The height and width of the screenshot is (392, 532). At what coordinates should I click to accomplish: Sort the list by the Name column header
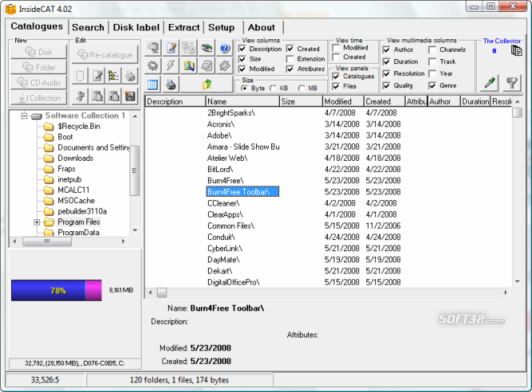pyautogui.click(x=242, y=102)
